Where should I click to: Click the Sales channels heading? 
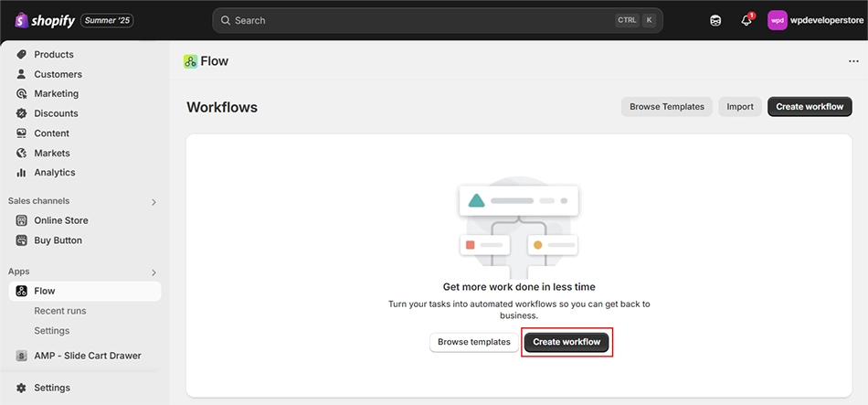[x=38, y=200]
